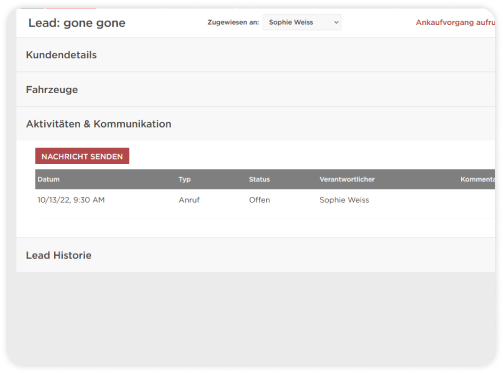Select the Offen status cell

(x=260, y=200)
